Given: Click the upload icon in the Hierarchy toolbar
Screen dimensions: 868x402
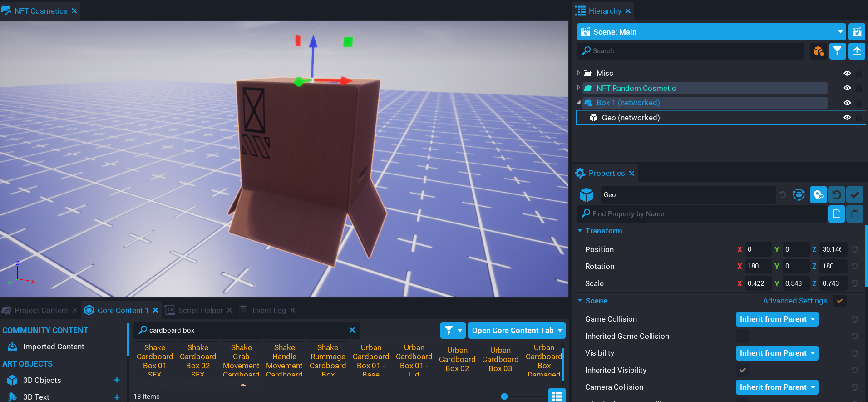Looking at the screenshot, I should click(x=857, y=51).
